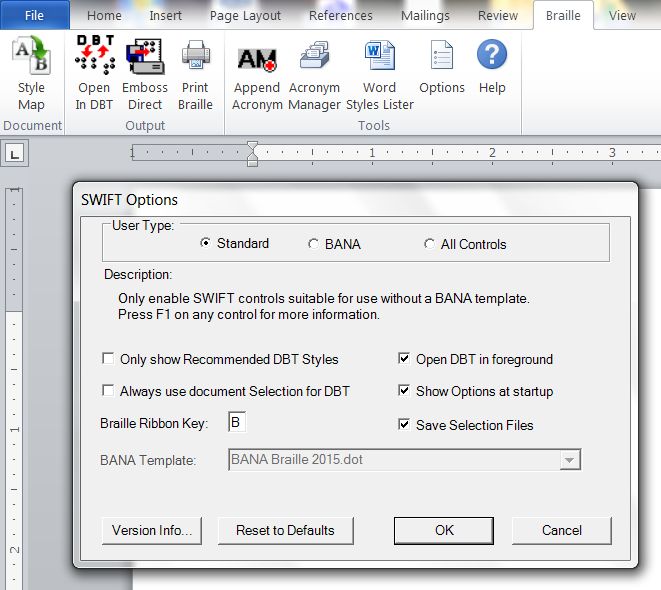Switch to the View tab
The width and height of the screenshot is (661, 590).
(622, 16)
